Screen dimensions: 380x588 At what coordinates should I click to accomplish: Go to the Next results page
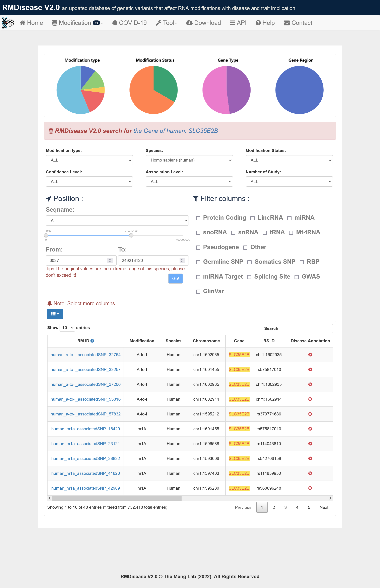(x=324, y=507)
